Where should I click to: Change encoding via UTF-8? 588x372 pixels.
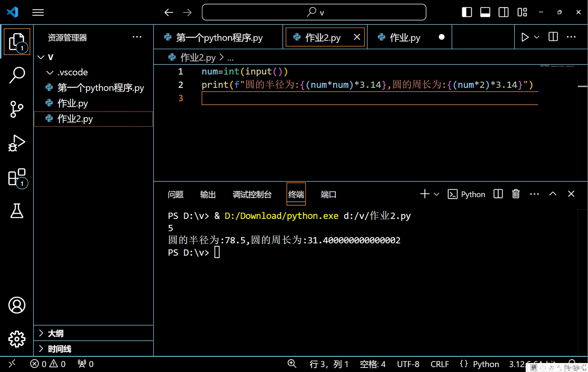tap(408, 364)
